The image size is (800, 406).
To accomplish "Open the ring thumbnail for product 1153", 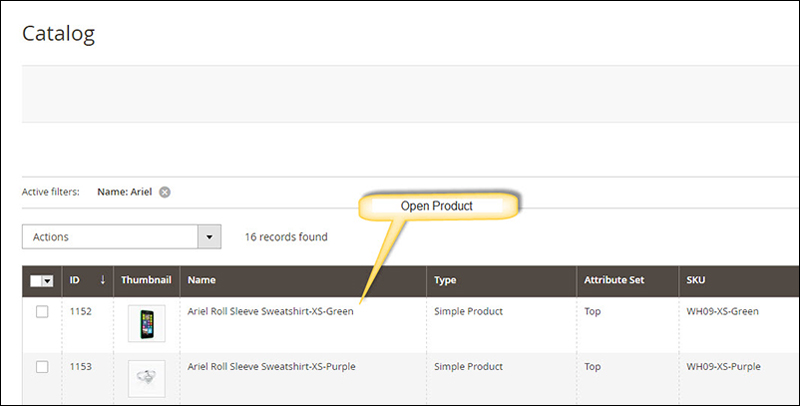I will coord(146,378).
